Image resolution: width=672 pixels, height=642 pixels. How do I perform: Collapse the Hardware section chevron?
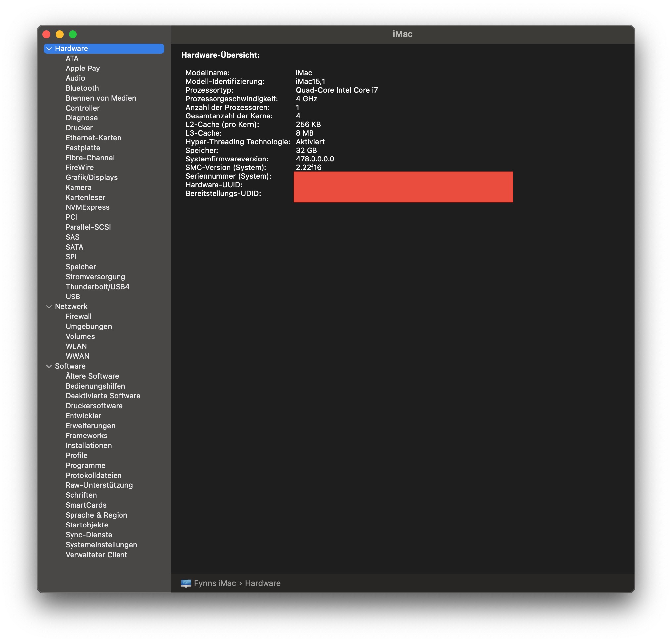point(49,49)
